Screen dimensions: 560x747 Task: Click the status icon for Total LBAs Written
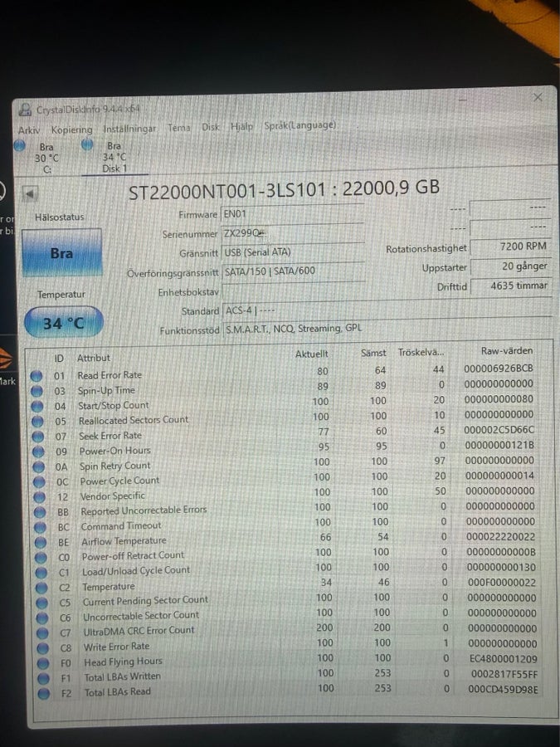[44, 678]
